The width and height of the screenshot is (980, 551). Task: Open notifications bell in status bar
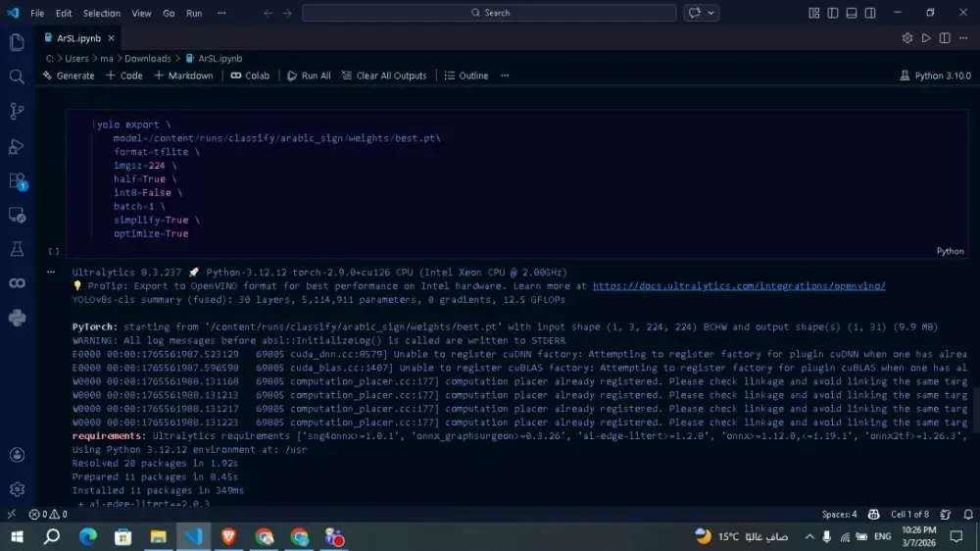coord(968,514)
